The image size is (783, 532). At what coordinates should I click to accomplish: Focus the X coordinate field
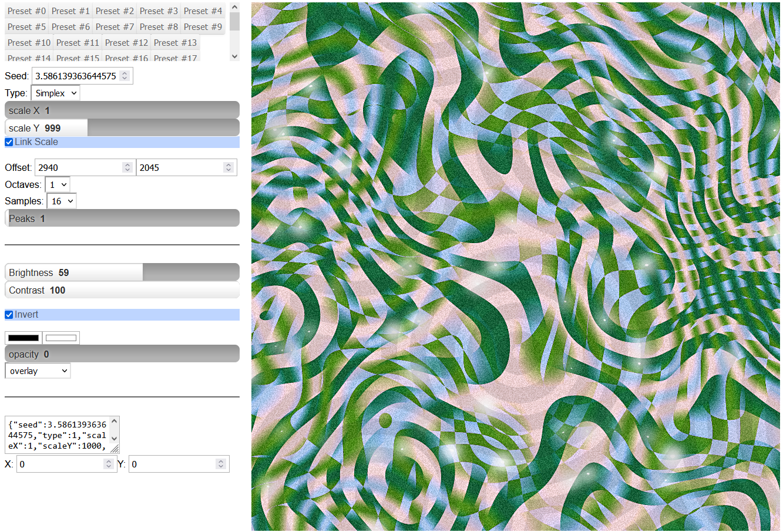[x=66, y=464]
